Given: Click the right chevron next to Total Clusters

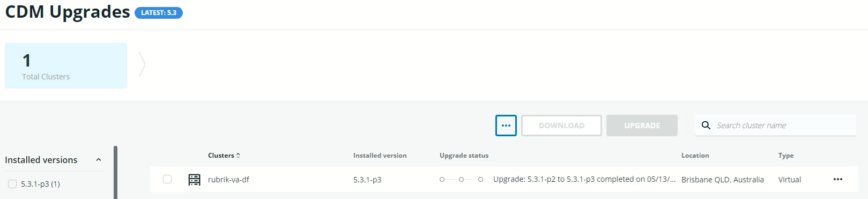Looking at the screenshot, I should (142, 64).
